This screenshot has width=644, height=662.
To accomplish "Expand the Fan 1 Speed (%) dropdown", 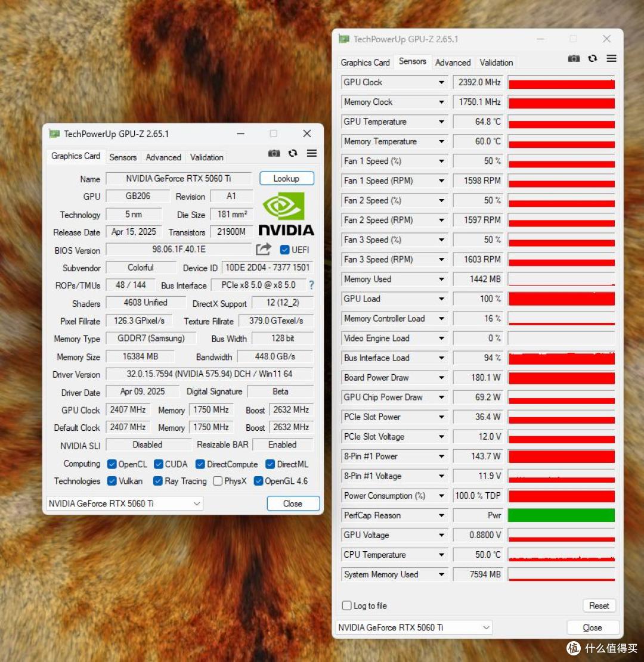I will (x=441, y=161).
